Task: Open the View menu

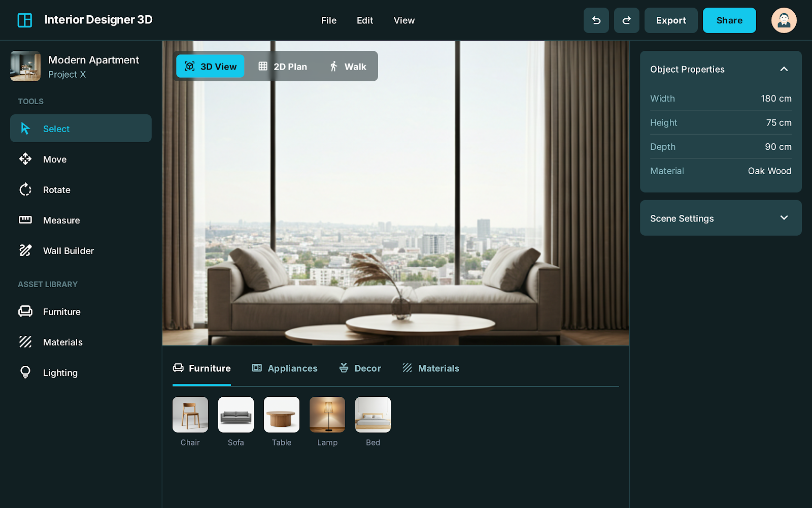Action: (x=404, y=20)
